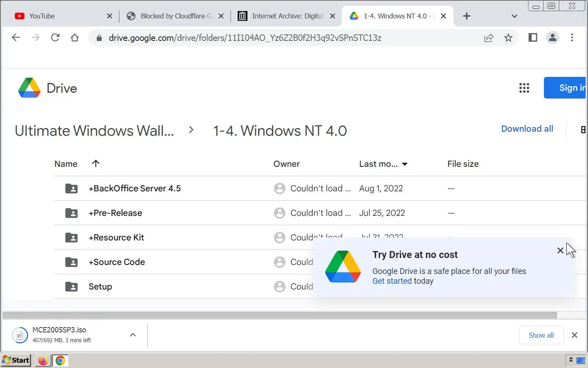Click the +Resource Kit folder icon
Viewport: 588px width, 368px height.
pos(71,238)
